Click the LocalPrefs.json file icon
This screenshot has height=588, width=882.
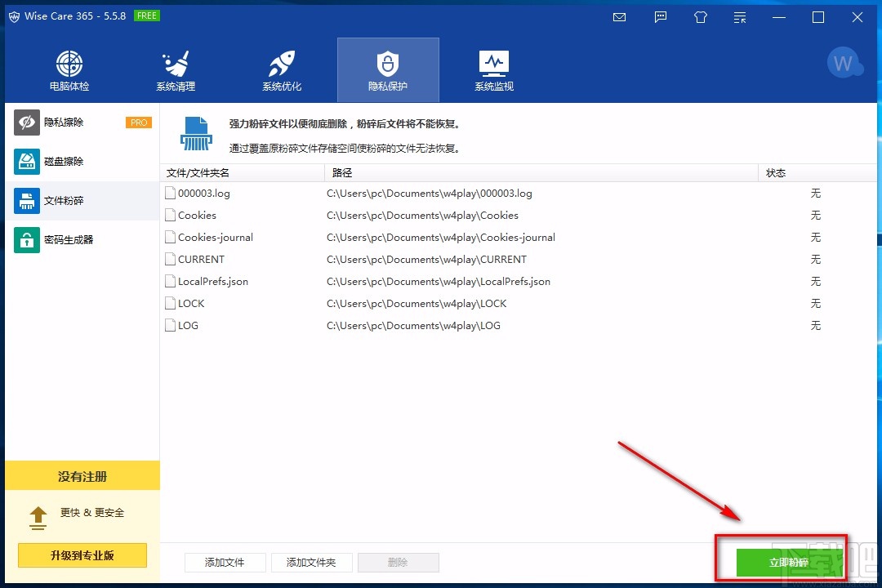coord(170,281)
